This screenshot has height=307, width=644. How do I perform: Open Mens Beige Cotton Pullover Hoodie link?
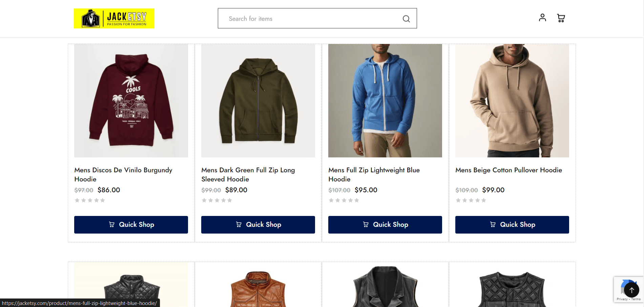pos(508,170)
